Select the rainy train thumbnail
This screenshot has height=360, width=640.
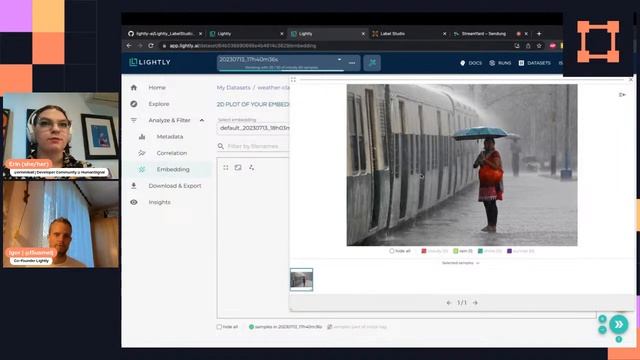click(x=302, y=280)
